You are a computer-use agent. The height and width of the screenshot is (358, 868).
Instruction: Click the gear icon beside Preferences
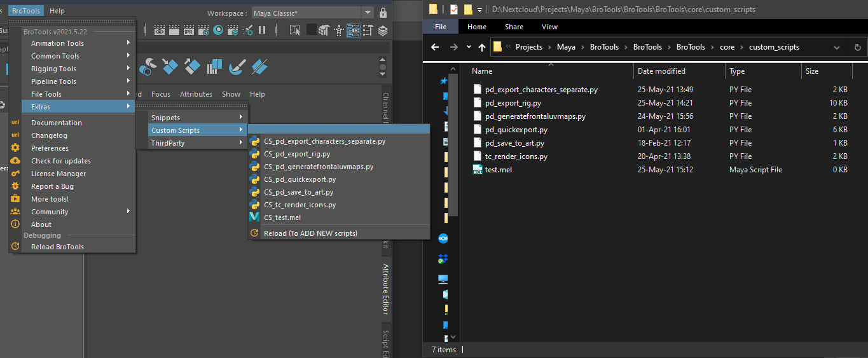click(x=15, y=148)
